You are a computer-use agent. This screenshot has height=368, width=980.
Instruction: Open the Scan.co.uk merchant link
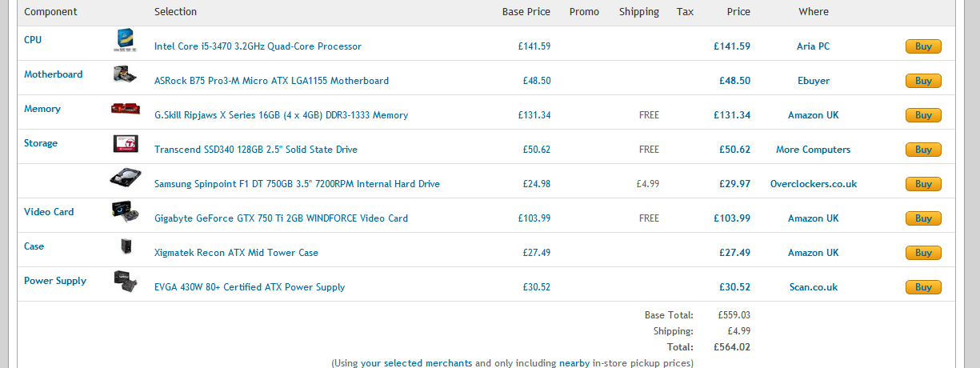point(813,287)
